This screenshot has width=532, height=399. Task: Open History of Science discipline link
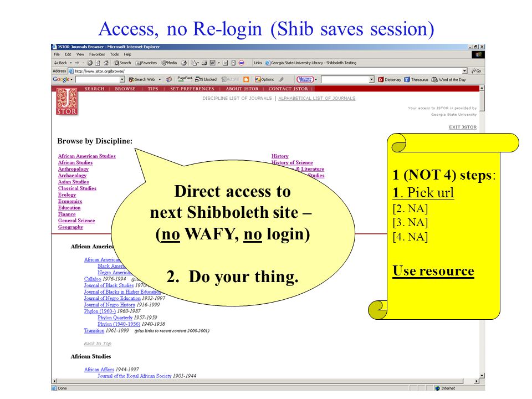pos(292,162)
